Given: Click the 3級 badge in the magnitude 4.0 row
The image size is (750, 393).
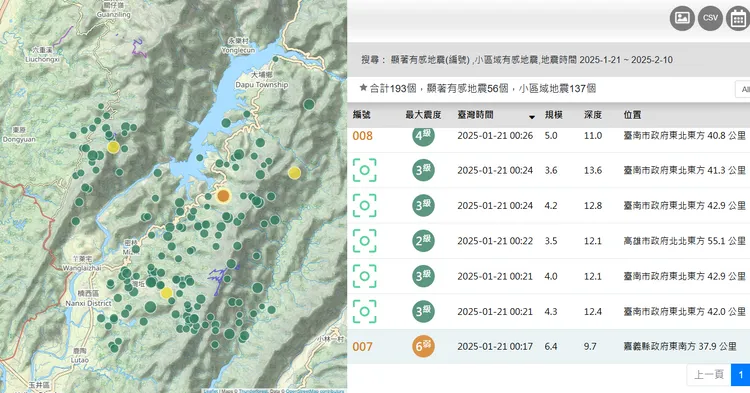Looking at the screenshot, I should click(x=423, y=276).
